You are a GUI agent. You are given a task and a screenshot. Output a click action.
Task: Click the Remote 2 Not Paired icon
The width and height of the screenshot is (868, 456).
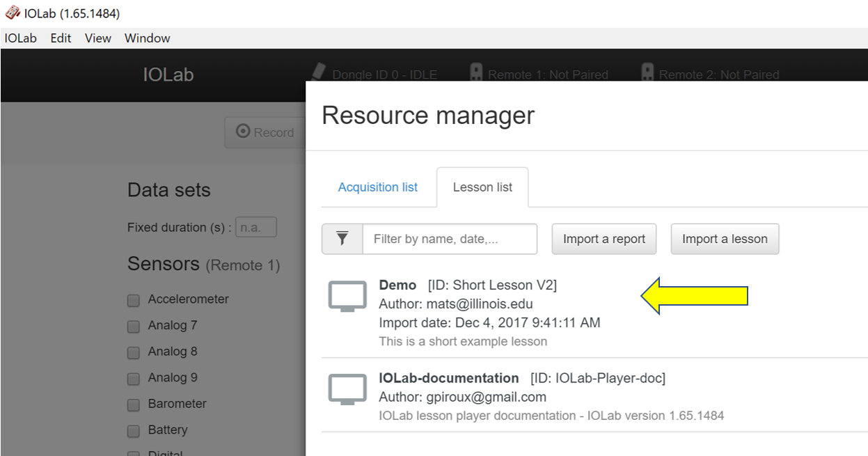click(x=647, y=73)
